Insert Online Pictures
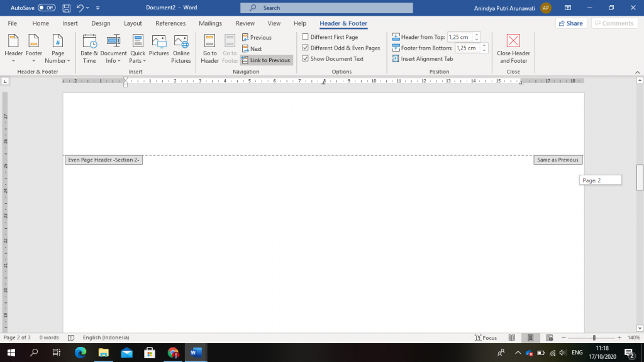 click(180, 49)
